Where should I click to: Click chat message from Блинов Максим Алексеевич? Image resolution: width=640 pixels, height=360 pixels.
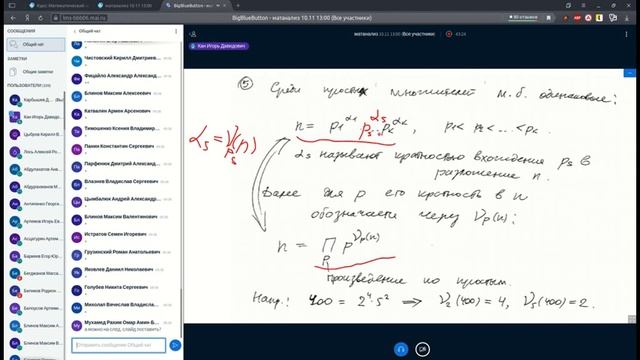pos(122,96)
